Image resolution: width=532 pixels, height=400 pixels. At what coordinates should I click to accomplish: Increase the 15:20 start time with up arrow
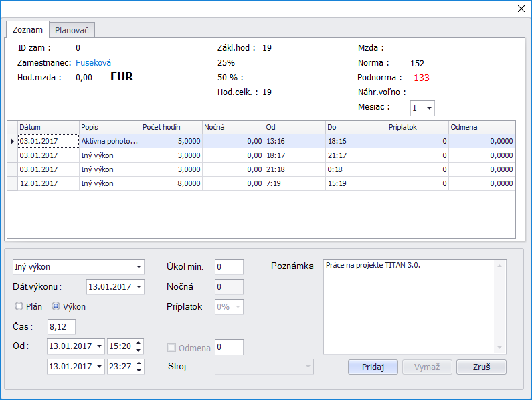(x=139, y=343)
